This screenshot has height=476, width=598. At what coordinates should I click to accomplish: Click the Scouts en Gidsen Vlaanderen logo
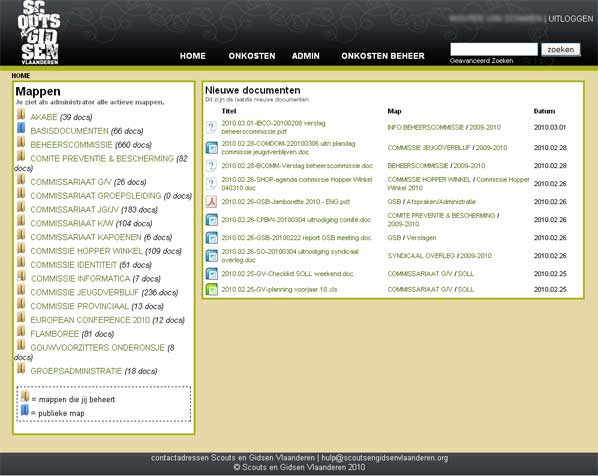coord(39,32)
